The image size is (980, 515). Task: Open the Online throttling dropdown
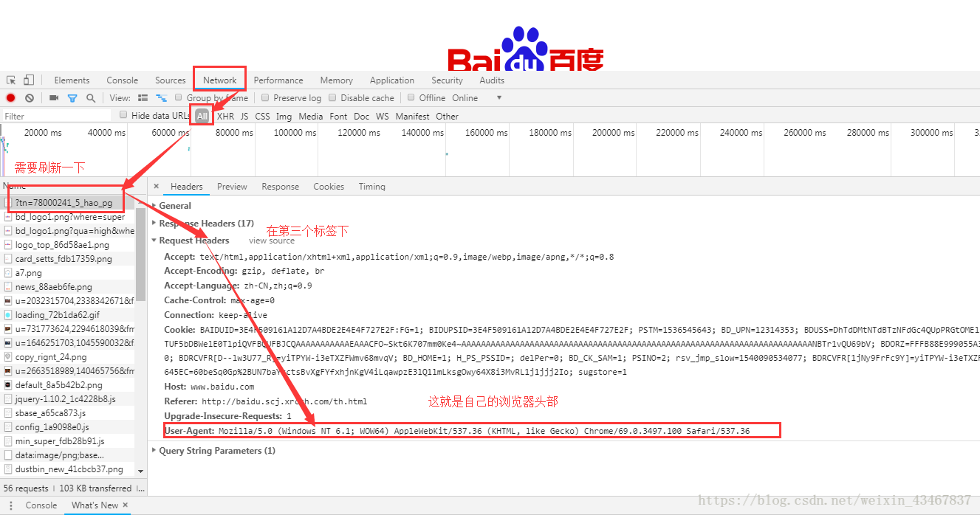tap(477, 98)
